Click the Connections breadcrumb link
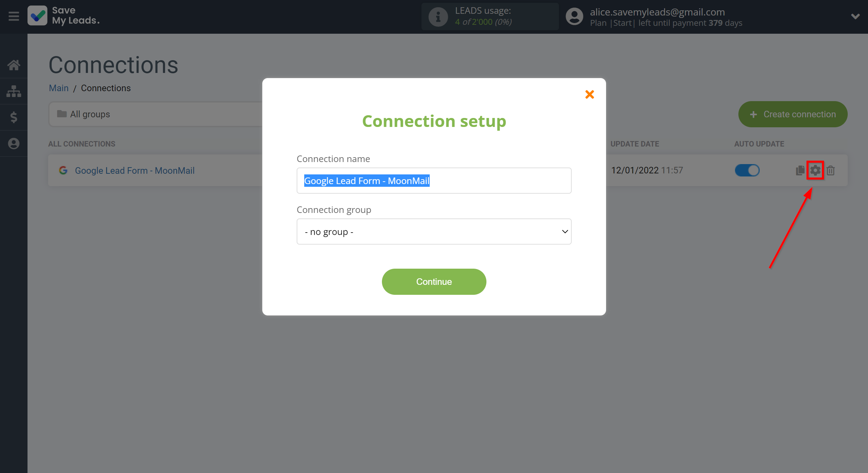Viewport: 868px width, 473px height. pos(105,88)
